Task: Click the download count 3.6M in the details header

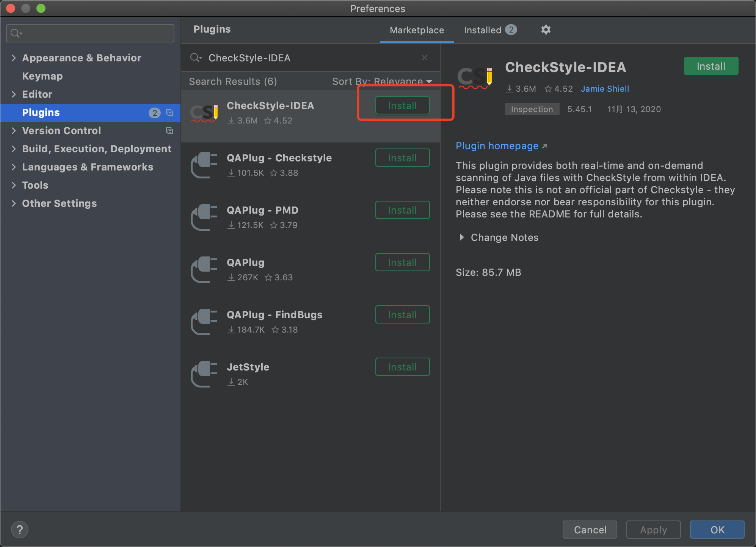Action: coord(521,89)
